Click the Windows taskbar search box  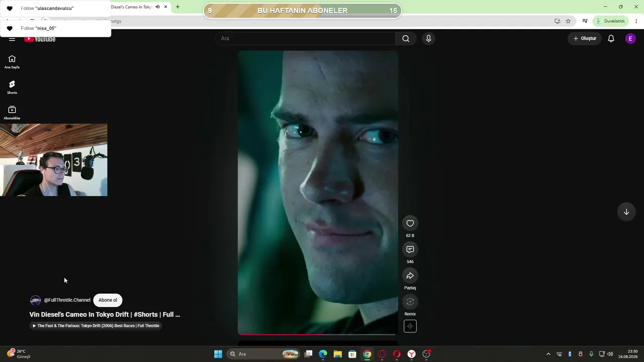click(x=264, y=354)
